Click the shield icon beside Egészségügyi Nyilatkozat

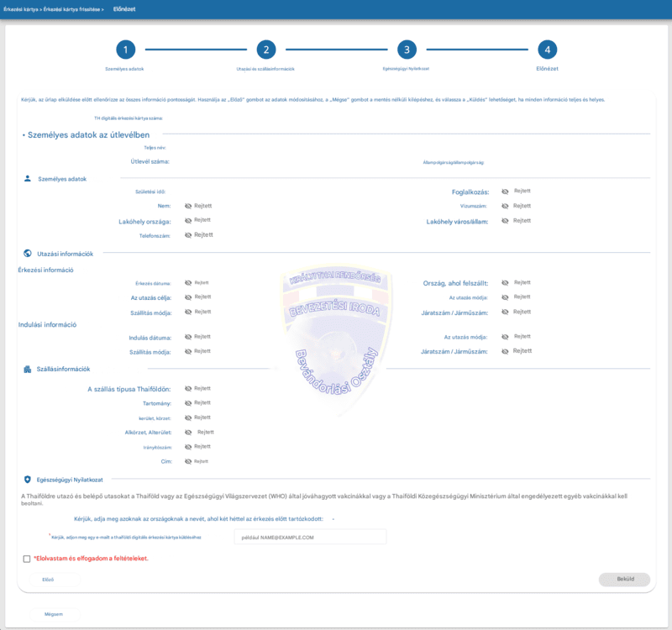(x=28, y=480)
